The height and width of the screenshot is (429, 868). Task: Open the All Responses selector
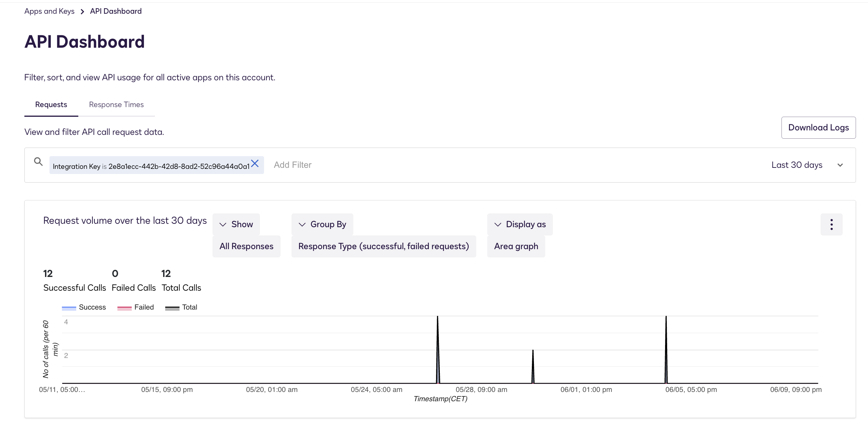click(x=246, y=246)
